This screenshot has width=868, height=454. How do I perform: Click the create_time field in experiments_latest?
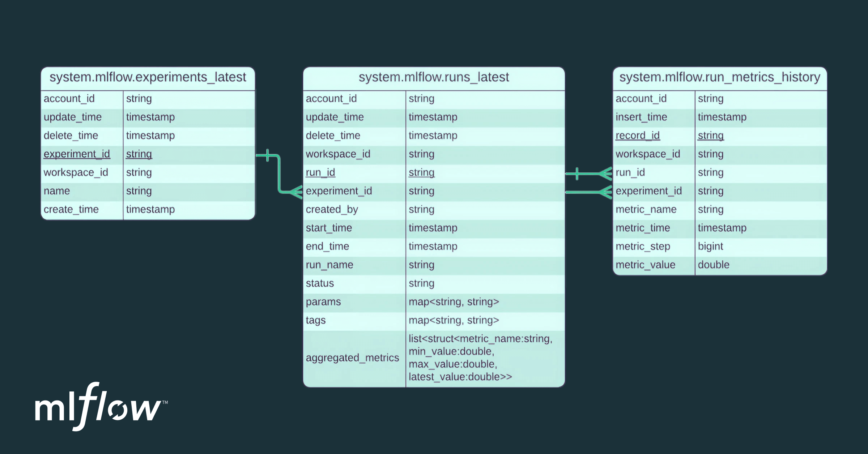tap(71, 210)
